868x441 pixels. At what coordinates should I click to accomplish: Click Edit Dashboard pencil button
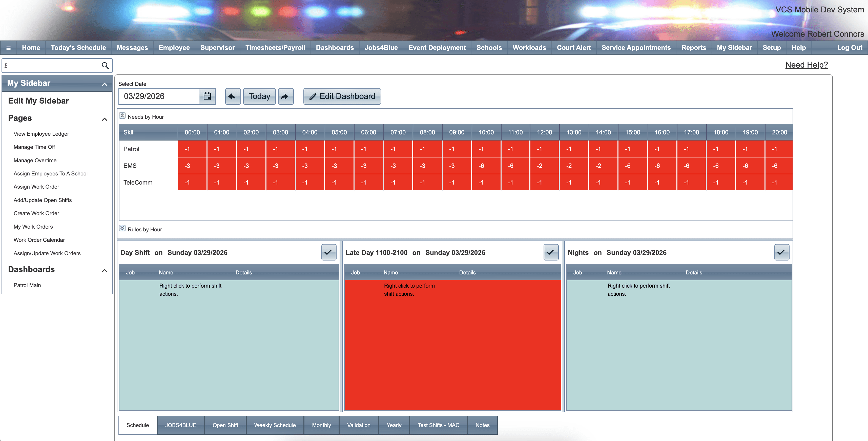click(342, 96)
